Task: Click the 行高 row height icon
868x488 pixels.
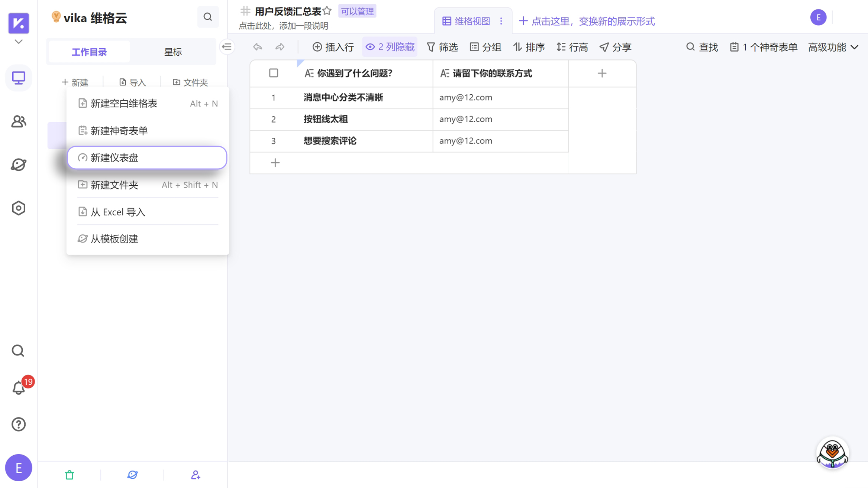Action: tap(572, 47)
